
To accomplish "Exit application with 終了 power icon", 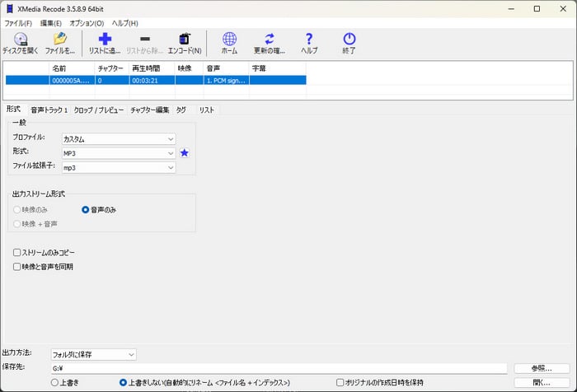I will [x=349, y=44].
